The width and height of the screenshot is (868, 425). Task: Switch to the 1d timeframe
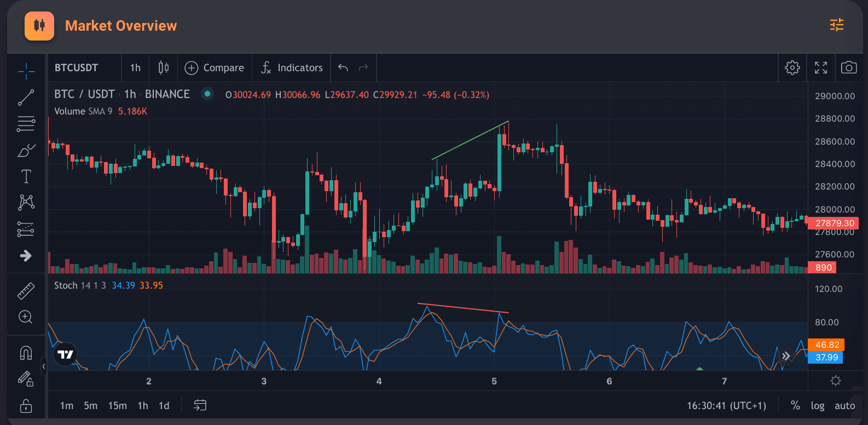(x=164, y=406)
